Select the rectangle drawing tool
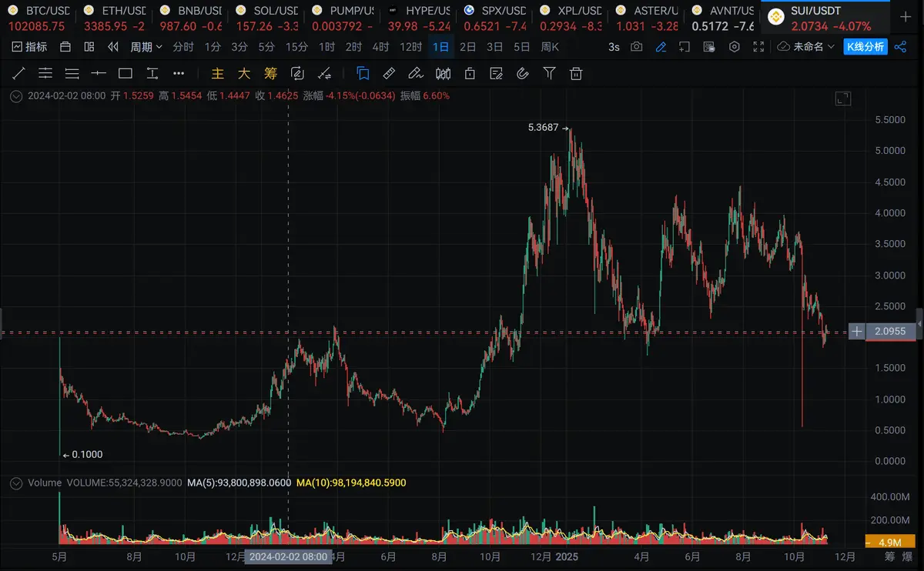This screenshot has height=571, width=924. 126,74
